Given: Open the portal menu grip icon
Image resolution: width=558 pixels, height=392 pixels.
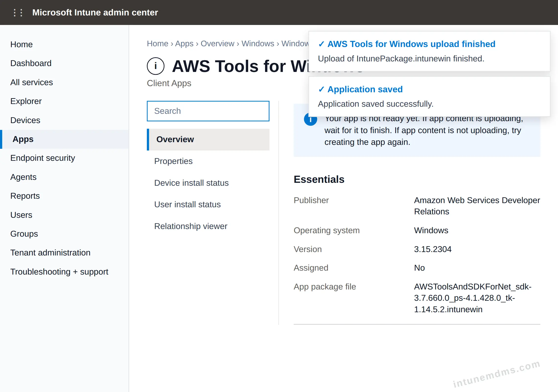Looking at the screenshot, I should [18, 12].
